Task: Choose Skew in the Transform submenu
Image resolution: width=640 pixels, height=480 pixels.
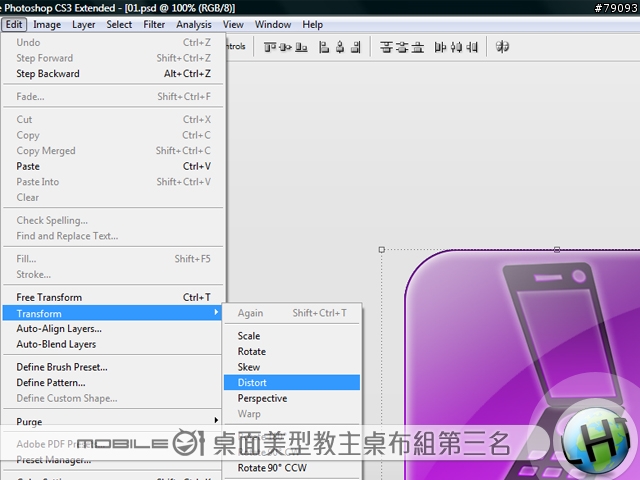Action: tap(292, 367)
